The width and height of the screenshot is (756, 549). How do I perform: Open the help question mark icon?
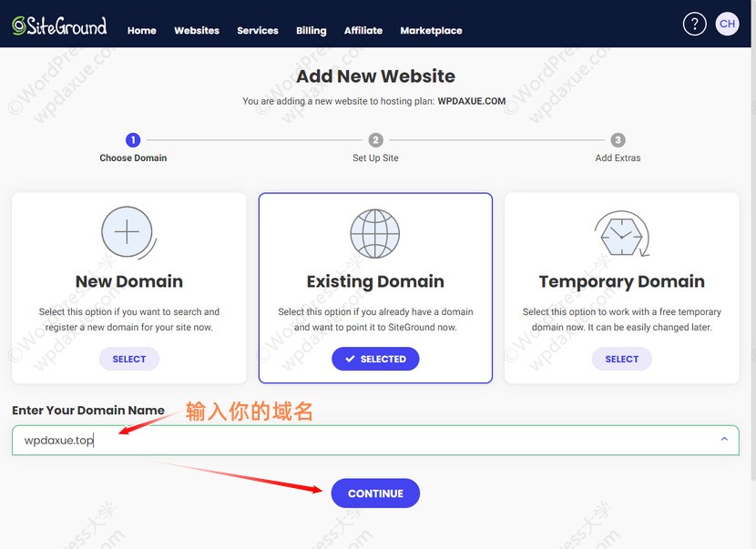tap(694, 24)
